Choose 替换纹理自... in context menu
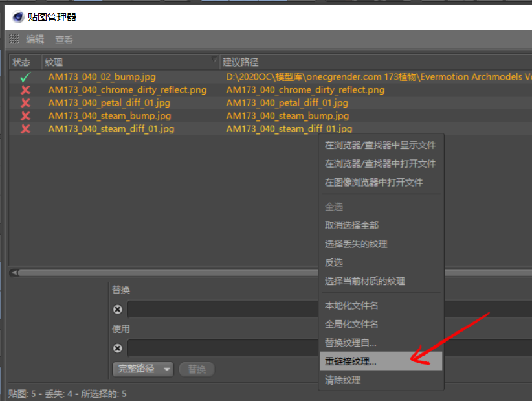This screenshot has width=532, height=401. (381, 343)
